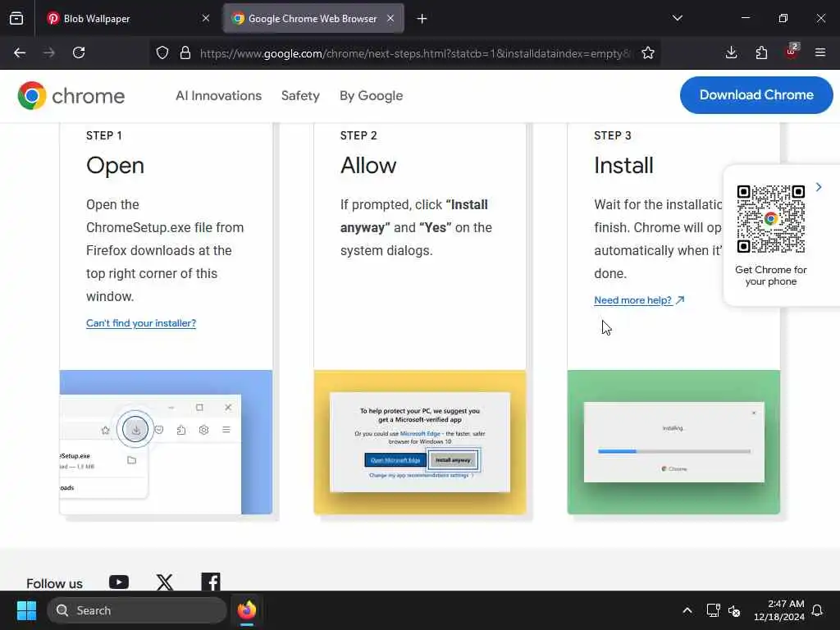Follow the Can't find your installer link
Image resolution: width=840 pixels, height=630 pixels.
click(x=141, y=323)
